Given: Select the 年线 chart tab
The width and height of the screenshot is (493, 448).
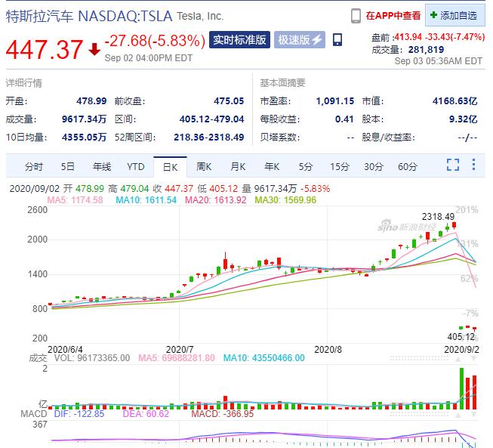Looking at the screenshot, I should (102, 166).
